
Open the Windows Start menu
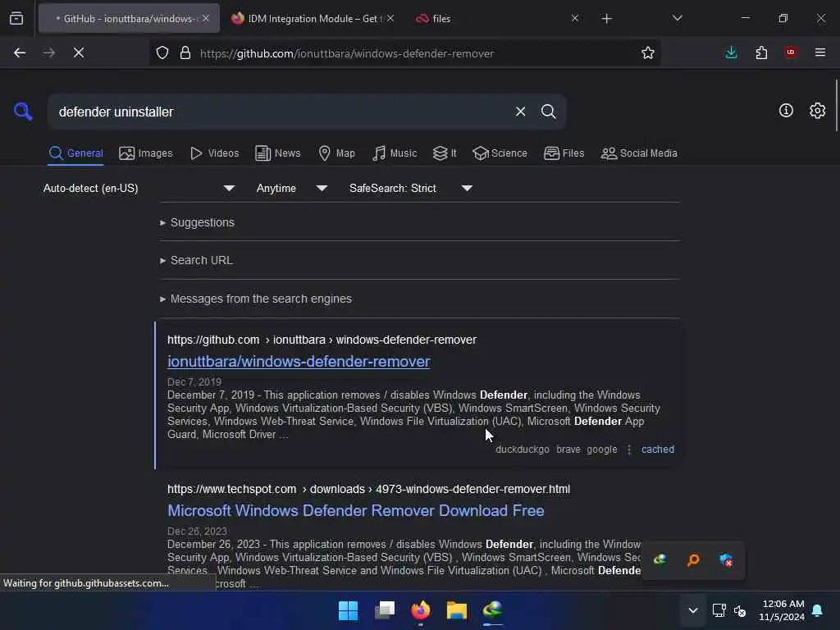(348, 610)
